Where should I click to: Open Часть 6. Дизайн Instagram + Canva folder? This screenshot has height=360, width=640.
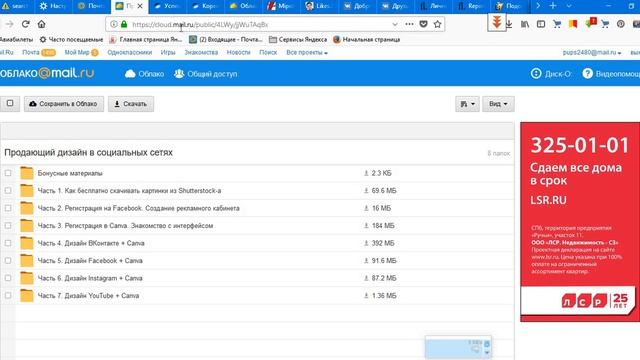pos(90,278)
